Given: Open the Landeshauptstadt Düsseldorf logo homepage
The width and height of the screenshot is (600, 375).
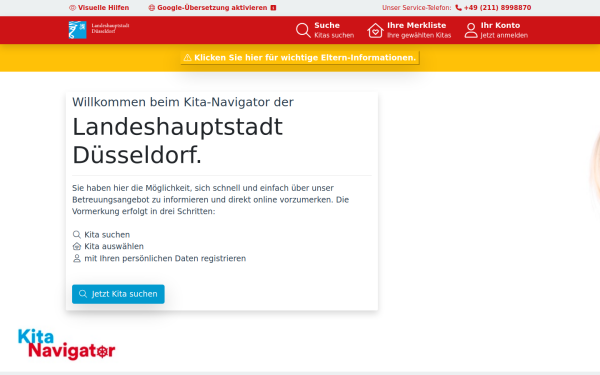Looking at the screenshot, I should click(99, 29).
